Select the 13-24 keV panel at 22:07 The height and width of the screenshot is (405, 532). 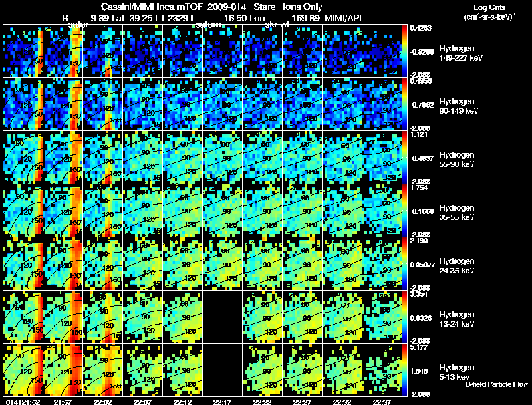pyautogui.click(x=143, y=317)
